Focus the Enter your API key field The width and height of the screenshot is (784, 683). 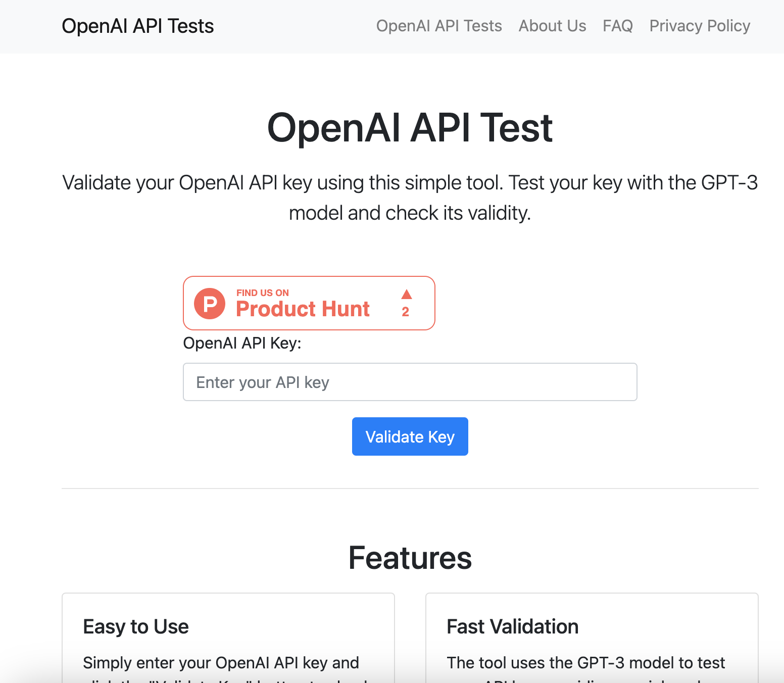(x=410, y=382)
